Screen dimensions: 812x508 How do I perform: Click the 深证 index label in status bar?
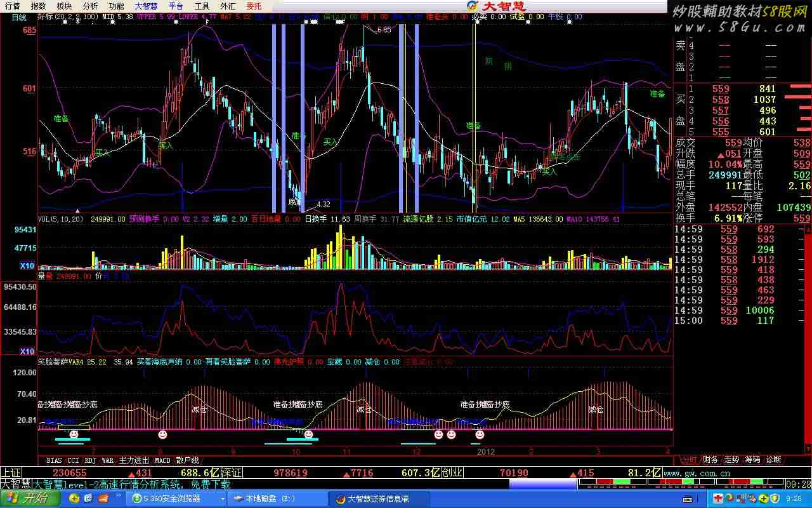click(x=231, y=473)
